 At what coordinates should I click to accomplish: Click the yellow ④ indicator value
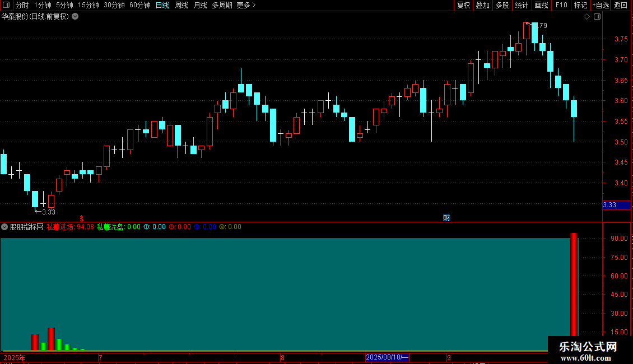[x=230, y=227]
